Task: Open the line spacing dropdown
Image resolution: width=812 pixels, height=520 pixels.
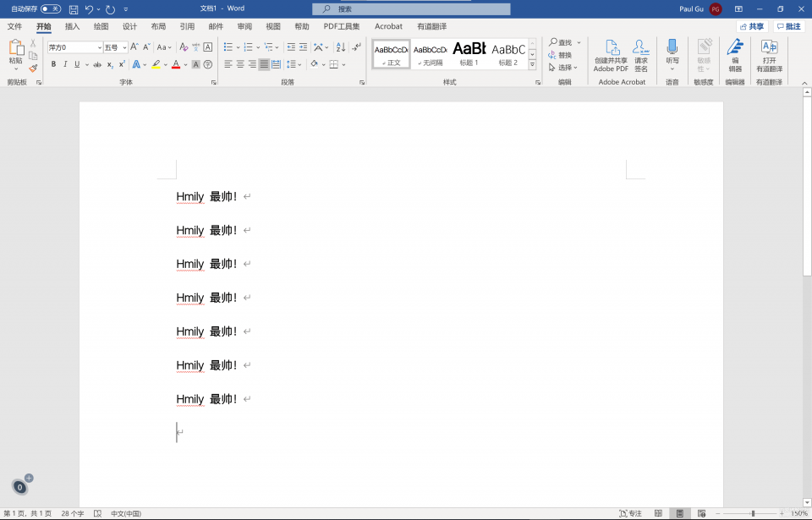Action: [x=294, y=64]
